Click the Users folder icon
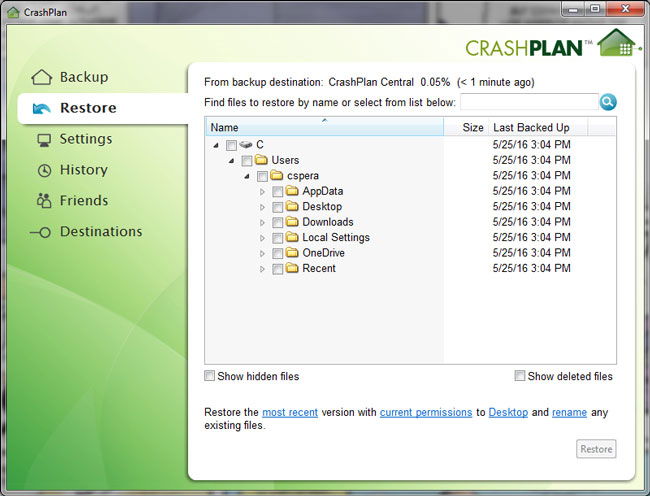650x496 pixels. pos(261,160)
